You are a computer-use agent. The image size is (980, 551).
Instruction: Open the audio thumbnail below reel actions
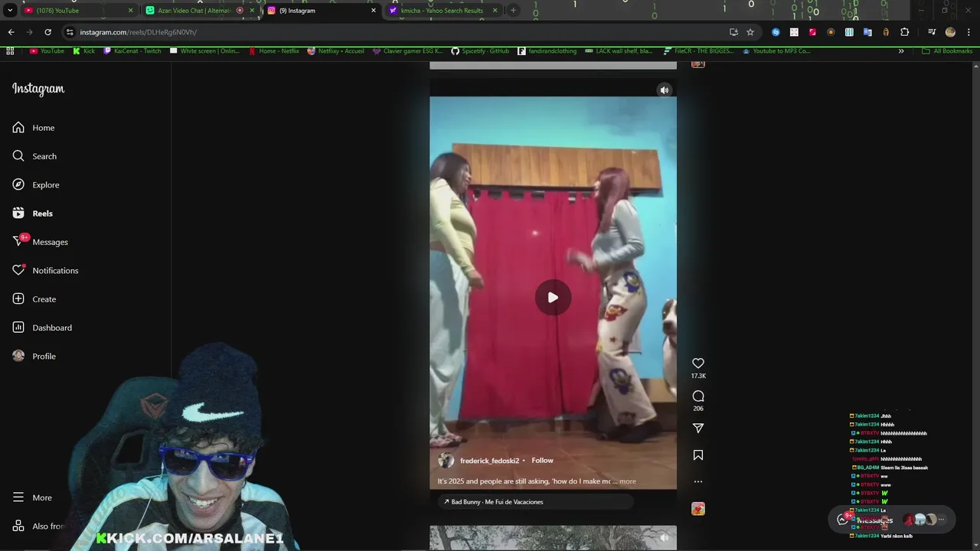(x=698, y=509)
